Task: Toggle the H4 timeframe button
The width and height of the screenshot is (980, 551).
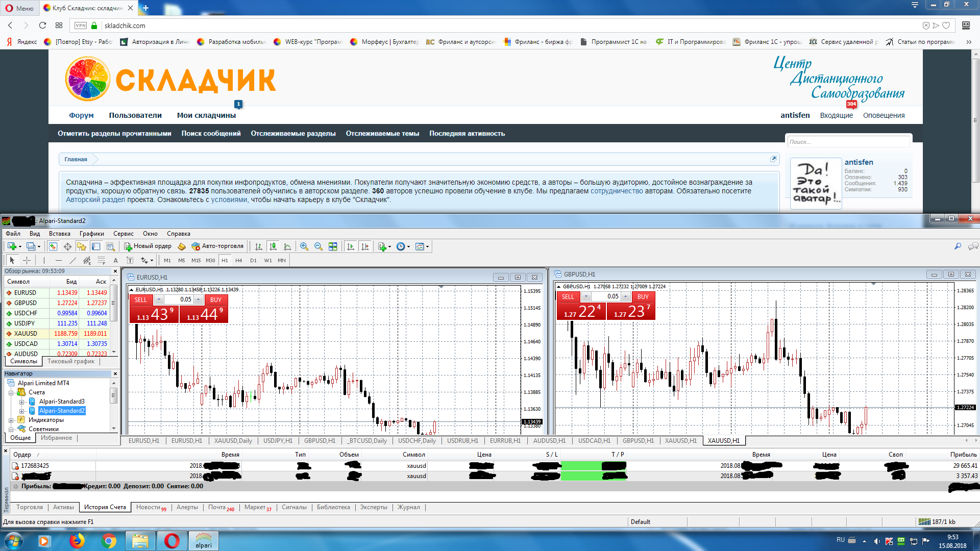Action: [x=238, y=260]
